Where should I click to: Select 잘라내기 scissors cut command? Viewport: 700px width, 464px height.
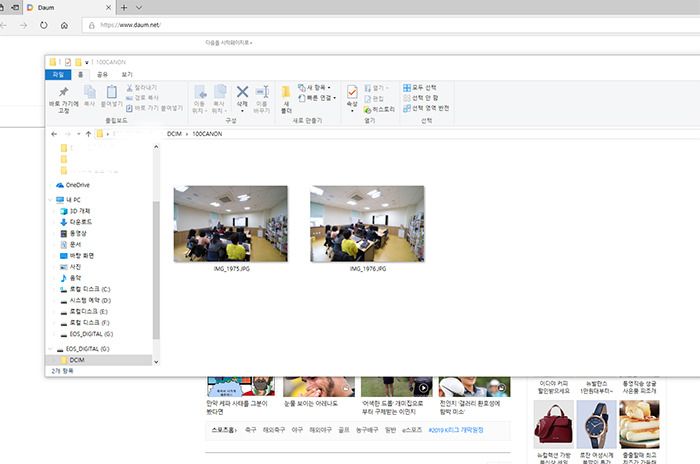[x=141, y=88]
